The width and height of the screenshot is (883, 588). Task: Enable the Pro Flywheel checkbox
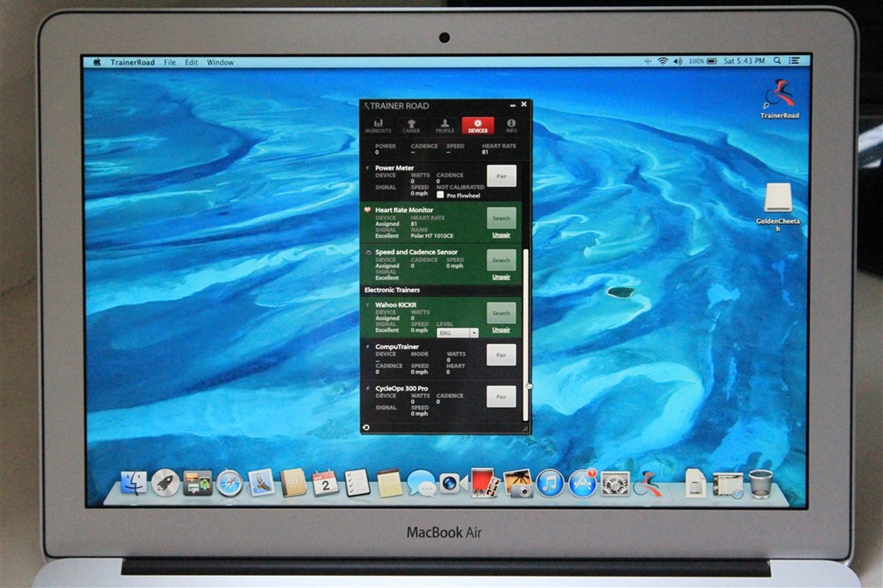[441, 195]
